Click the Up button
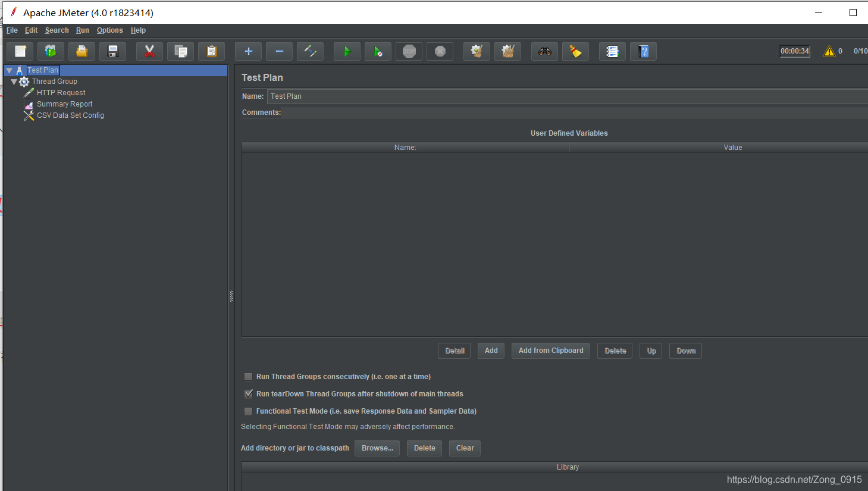The height and width of the screenshot is (491, 868). pyautogui.click(x=651, y=351)
